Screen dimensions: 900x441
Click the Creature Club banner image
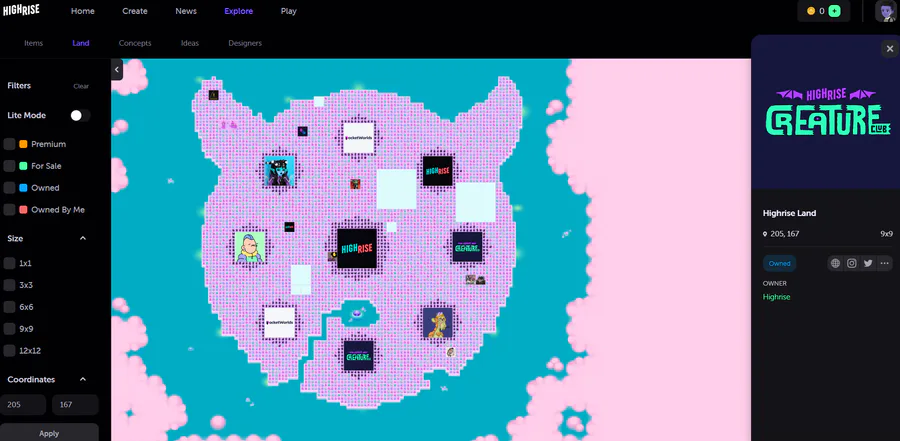[x=825, y=112]
